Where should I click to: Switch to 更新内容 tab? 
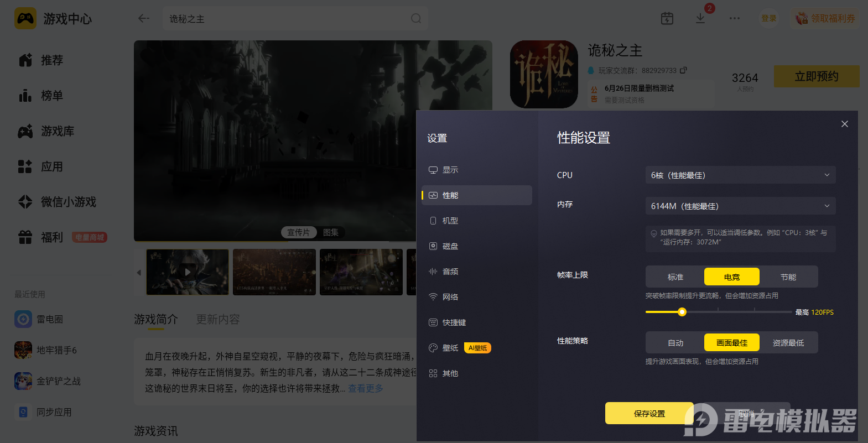click(x=218, y=320)
